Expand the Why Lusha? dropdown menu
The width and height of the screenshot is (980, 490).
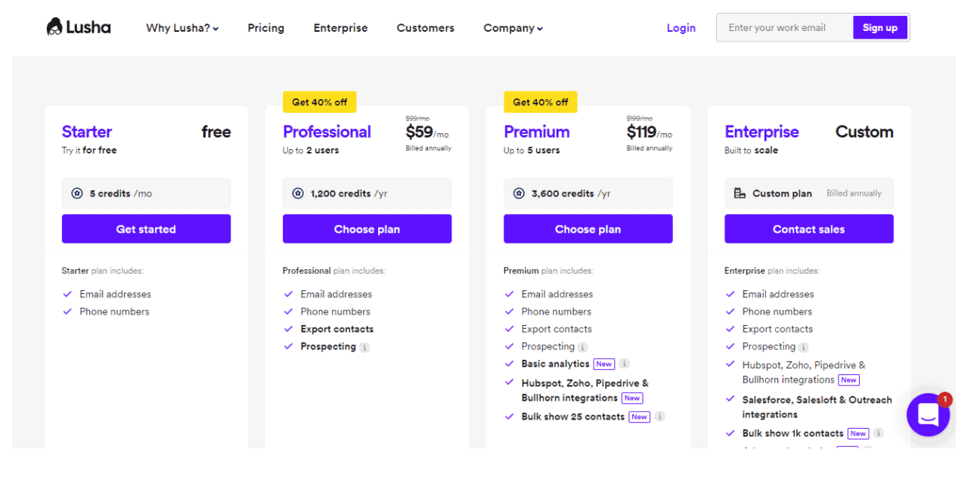click(182, 28)
